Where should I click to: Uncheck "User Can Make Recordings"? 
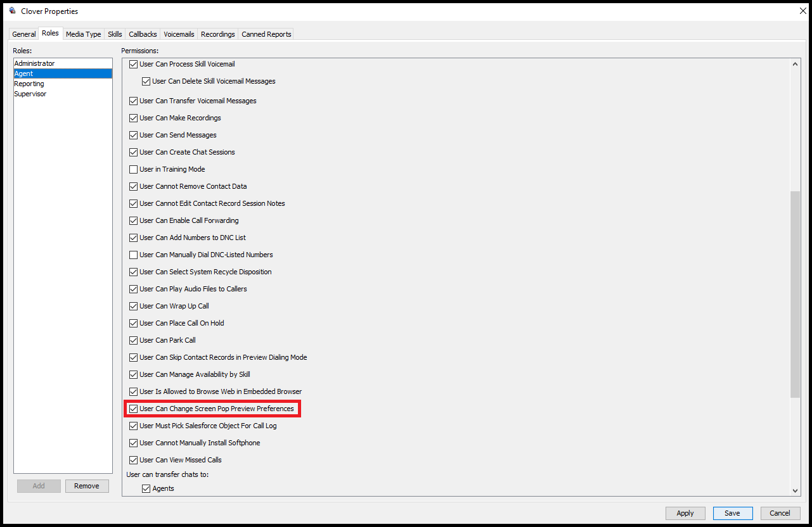click(133, 118)
